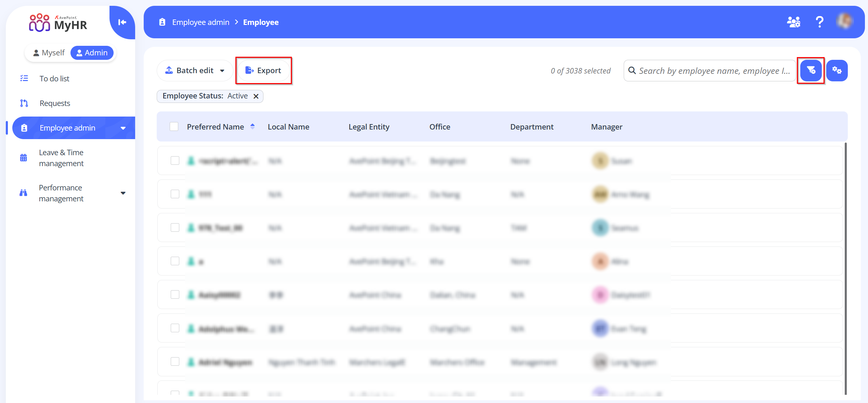Click the breadcrumb badge icon in header
The width and height of the screenshot is (868, 403).
tap(162, 22)
